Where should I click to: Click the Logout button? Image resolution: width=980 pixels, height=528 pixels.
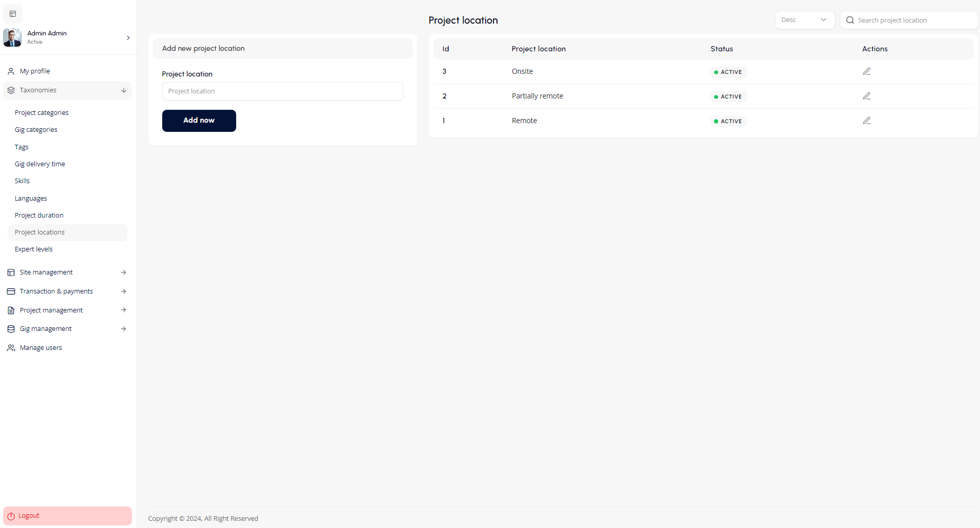pos(67,516)
